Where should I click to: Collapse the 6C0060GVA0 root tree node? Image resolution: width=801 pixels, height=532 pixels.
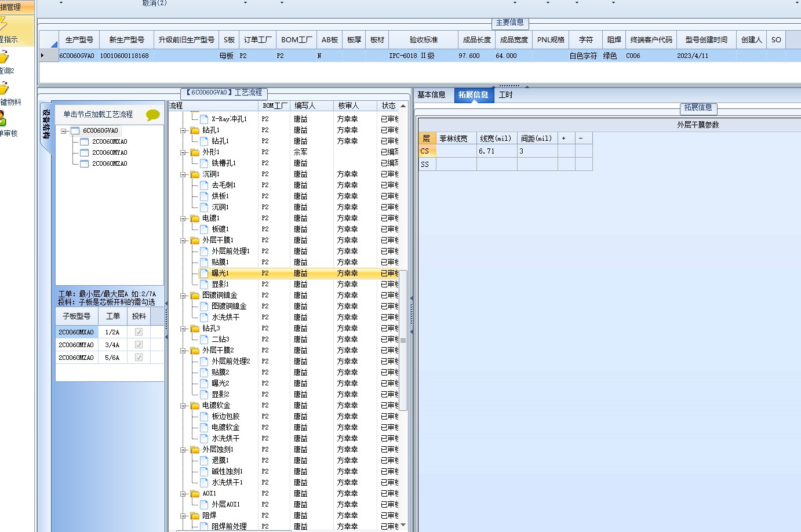tap(64, 131)
